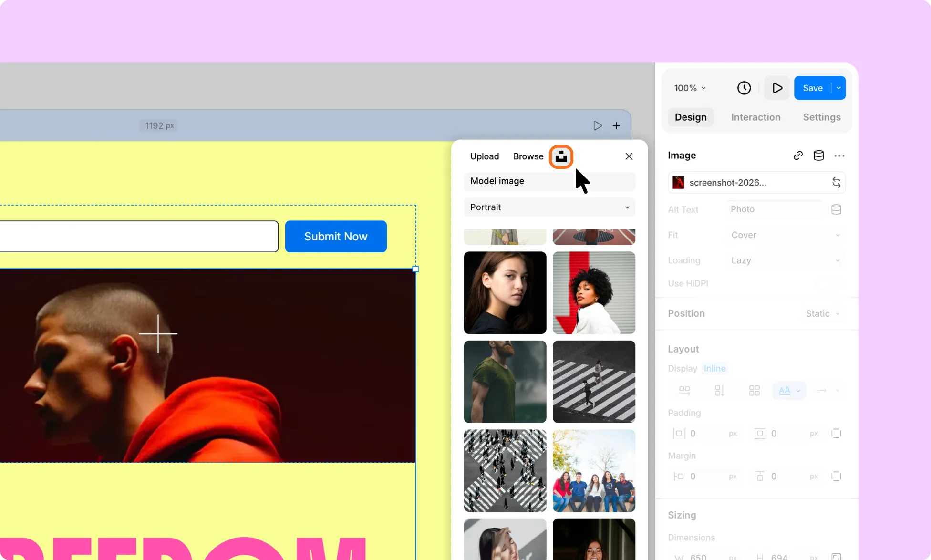Click the Model image search field
Screen dimensions: 931x560
click(x=549, y=181)
